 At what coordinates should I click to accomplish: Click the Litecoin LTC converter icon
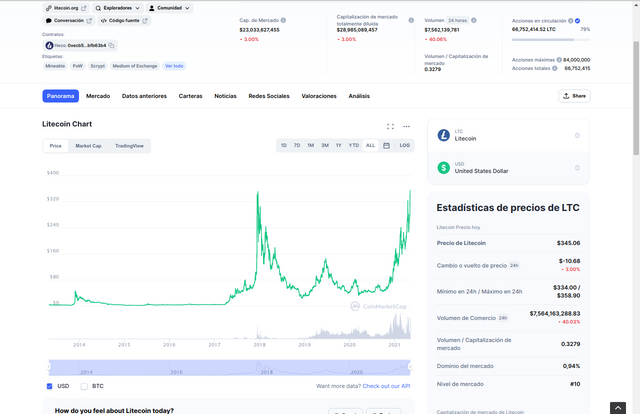pos(444,135)
